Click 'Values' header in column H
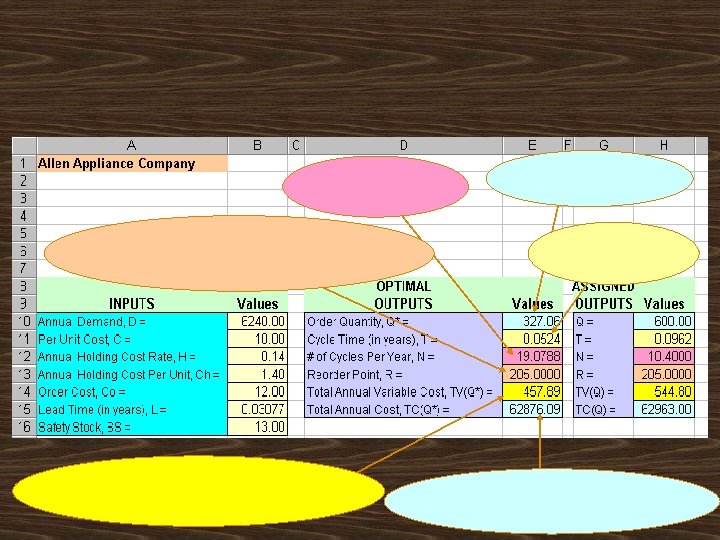Image resolution: width=720 pixels, height=540 pixels. click(664, 304)
